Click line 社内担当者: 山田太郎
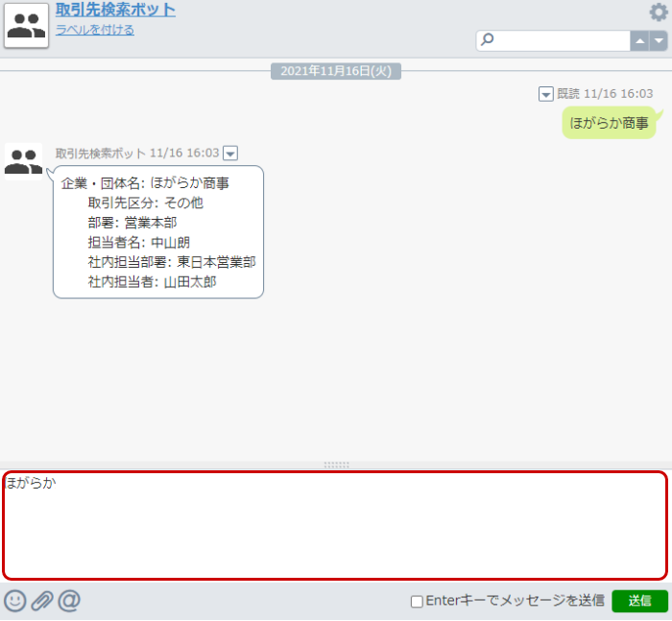Screen dimensions: 672x621 [152, 281]
